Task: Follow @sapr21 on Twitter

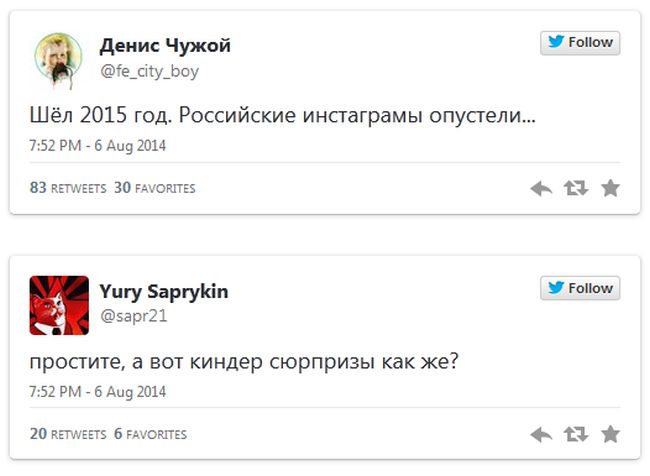Action: pos(580,288)
